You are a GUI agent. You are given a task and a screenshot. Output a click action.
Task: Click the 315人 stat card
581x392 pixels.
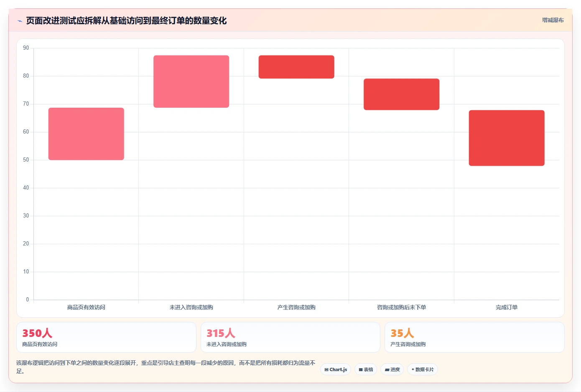(x=290, y=337)
